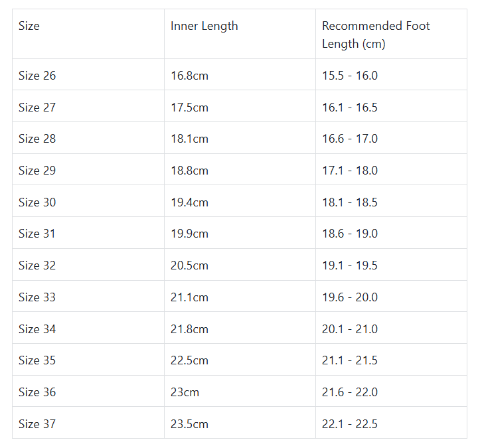Click the Size 35 cell
480x448 pixels.
click(37, 360)
